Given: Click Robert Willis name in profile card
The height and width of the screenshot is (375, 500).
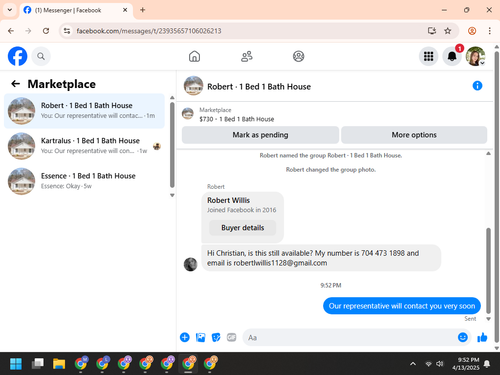Looking at the screenshot, I should coord(228,200).
